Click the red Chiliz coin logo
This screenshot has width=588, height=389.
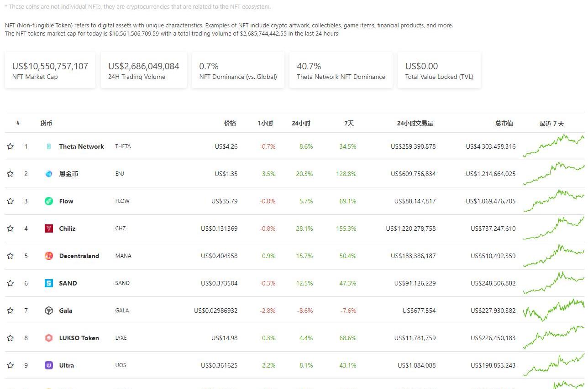pyautogui.click(x=49, y=228)
